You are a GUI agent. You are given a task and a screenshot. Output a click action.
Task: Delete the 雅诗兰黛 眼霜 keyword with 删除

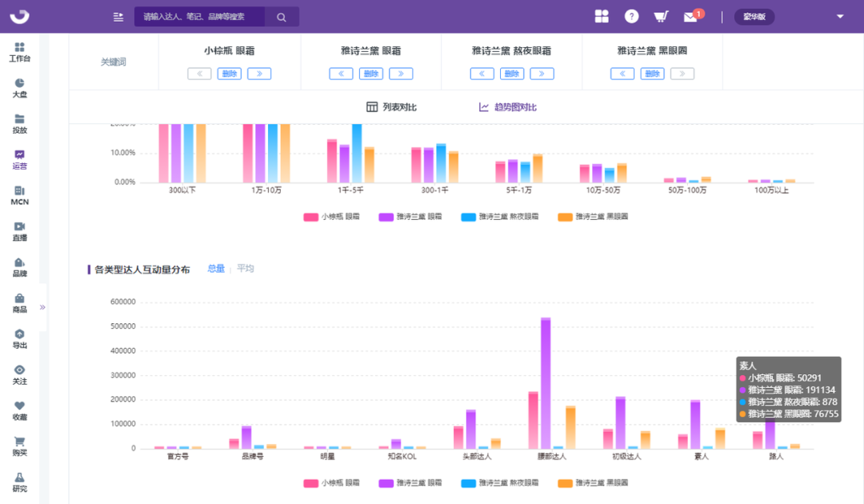coord(370,73)
